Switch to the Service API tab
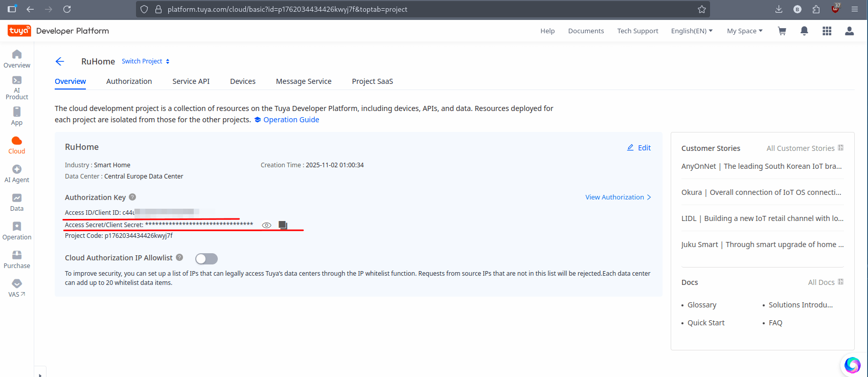The width and height of the screenshot is (868, 377). [191, 81]
